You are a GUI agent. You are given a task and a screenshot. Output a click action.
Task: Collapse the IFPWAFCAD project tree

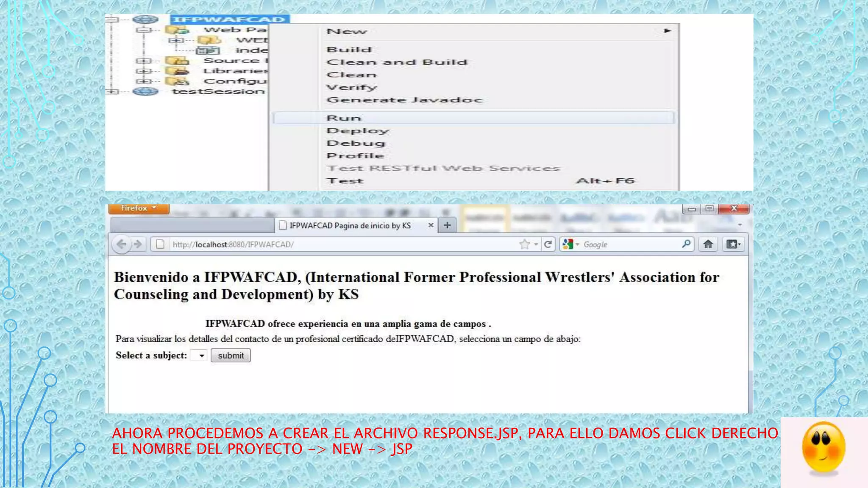(x=111, y=19)
